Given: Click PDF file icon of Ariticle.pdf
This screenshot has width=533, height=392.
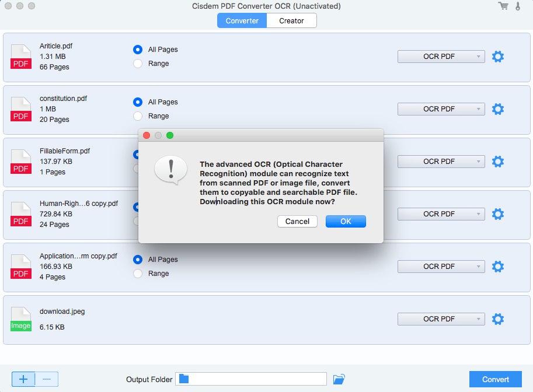Looking at the screenshot, I should coord(21,57).
